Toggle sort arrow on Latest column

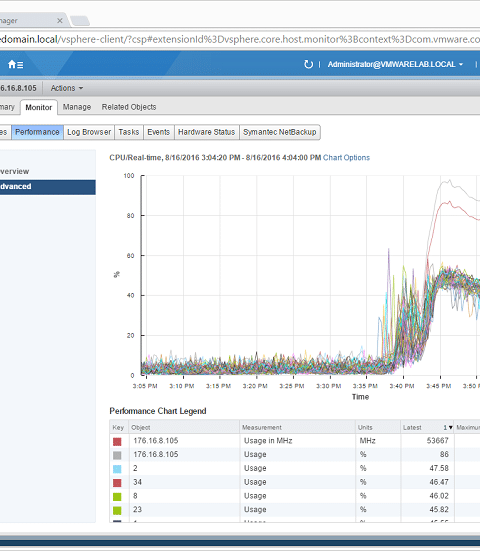[450, 428]
